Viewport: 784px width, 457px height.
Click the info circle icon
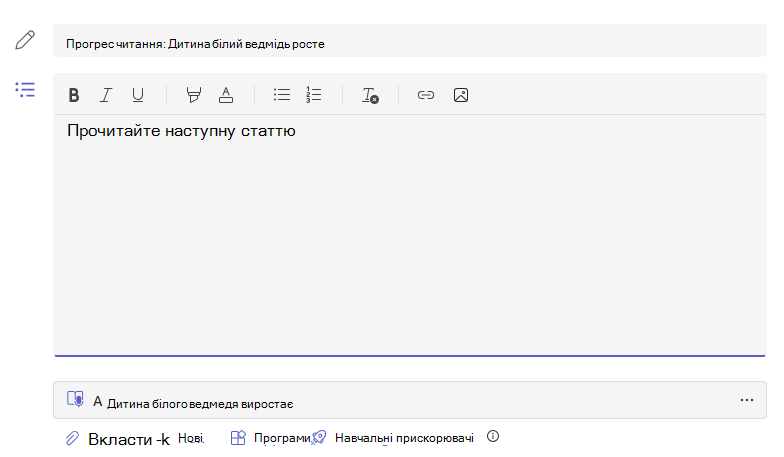[493, 436]
